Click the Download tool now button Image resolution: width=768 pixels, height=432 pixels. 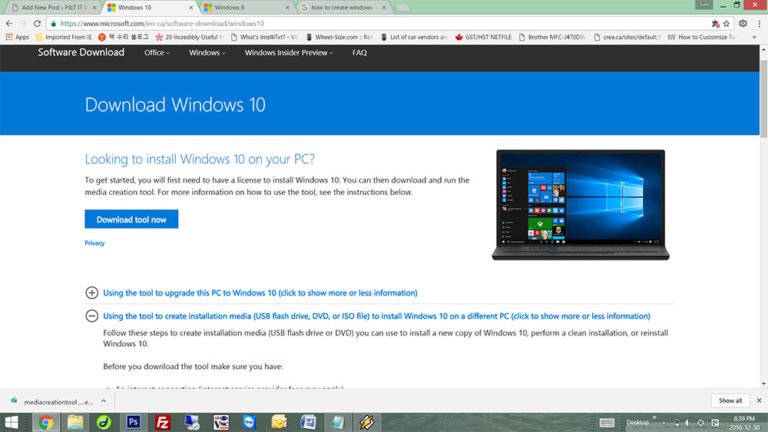coord(131,219)
